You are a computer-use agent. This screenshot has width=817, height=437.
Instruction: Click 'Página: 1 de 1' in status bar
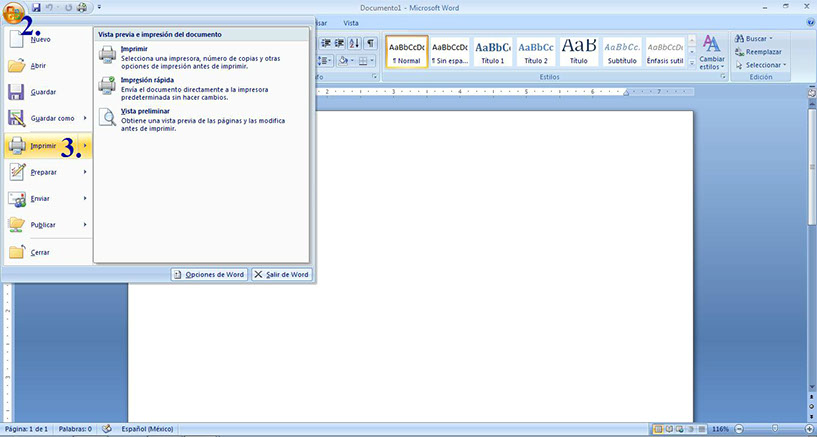pyautogui.click(x=26, y=429)
